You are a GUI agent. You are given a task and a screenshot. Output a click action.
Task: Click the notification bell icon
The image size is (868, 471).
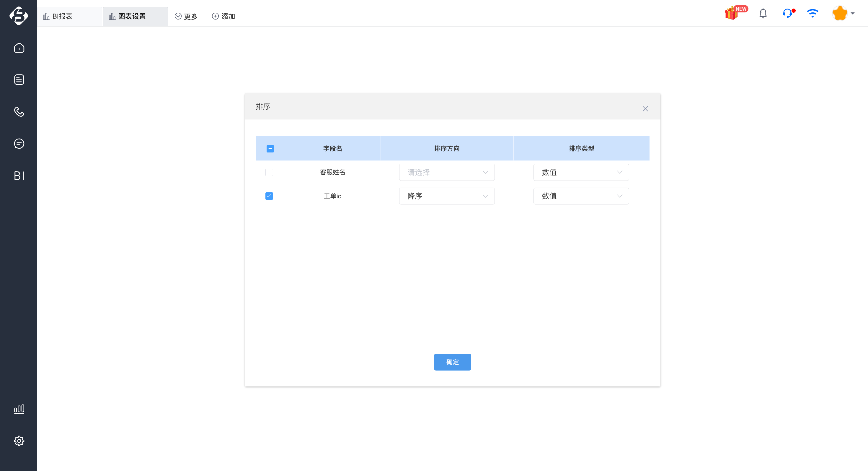point(763,14)
